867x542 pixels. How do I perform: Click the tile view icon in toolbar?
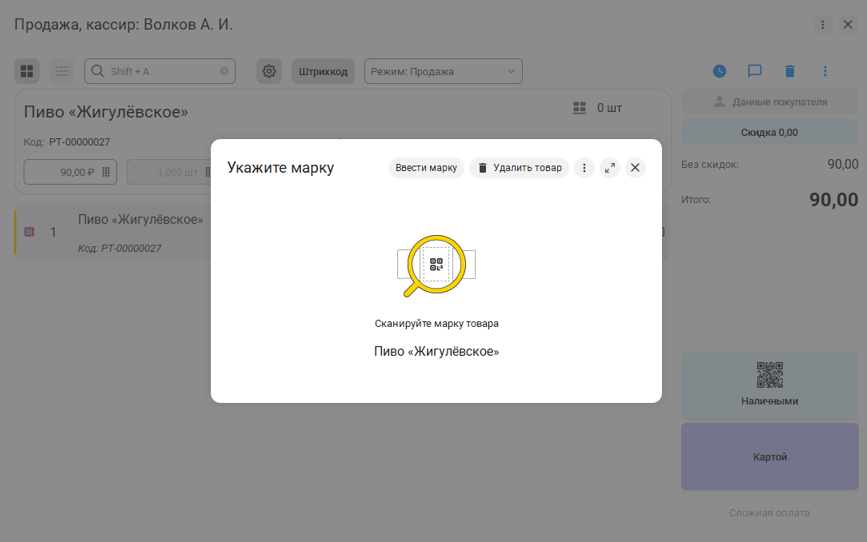(27, 71)
